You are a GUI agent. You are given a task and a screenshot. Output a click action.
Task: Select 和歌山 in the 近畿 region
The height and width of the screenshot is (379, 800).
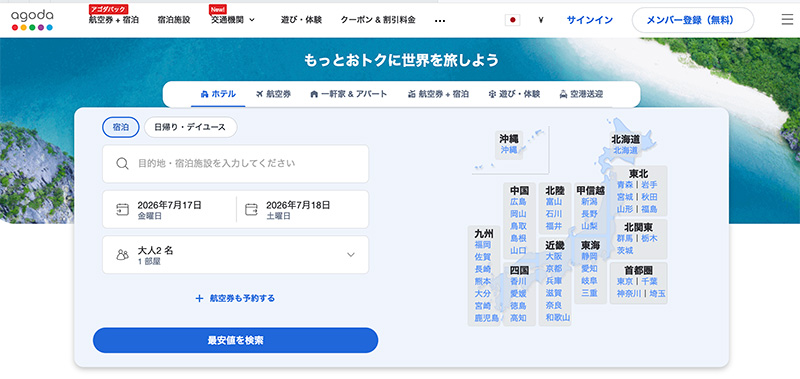coord(558,318)
